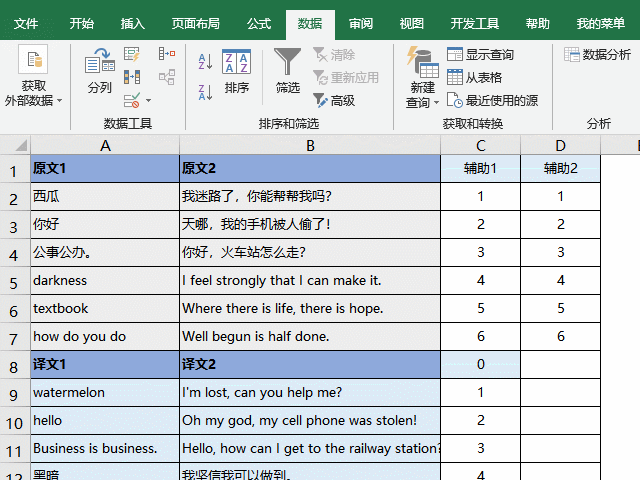Open the 文件 tab
The height and width of the screenshot is (480, 640).
click(x=26, y=24)
